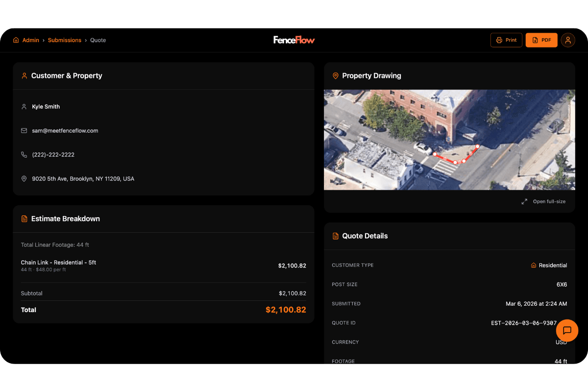
Task: Click the home icon in the Admin breadcrumb
Action: 16,40
